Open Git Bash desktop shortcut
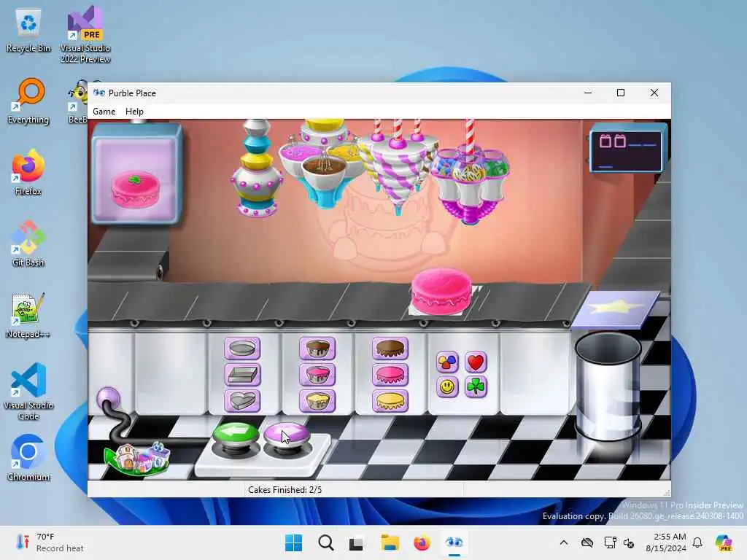The image size is (747, 560). coord(28,244)
